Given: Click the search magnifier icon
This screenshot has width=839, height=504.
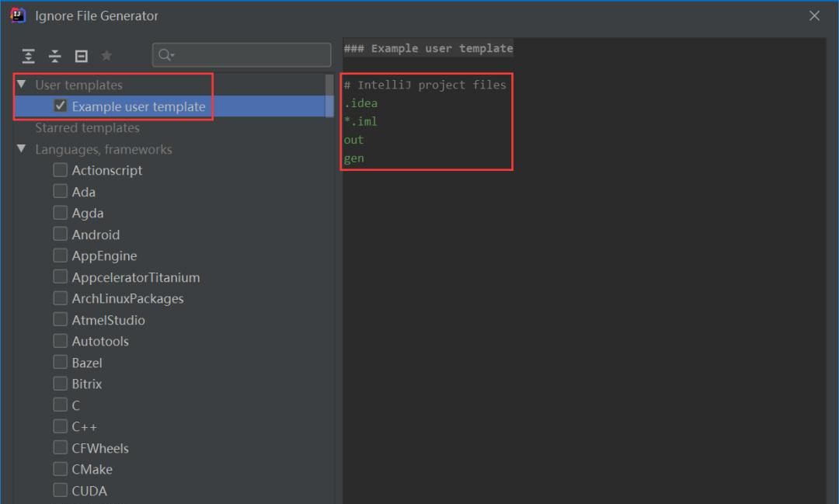Looking at the screenshot, I should [x=165, y=55].
